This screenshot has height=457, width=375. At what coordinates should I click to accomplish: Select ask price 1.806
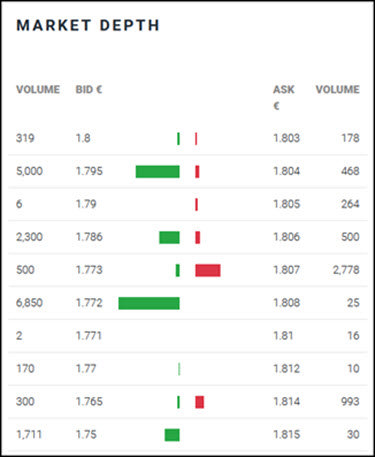[x=287, y=237]
